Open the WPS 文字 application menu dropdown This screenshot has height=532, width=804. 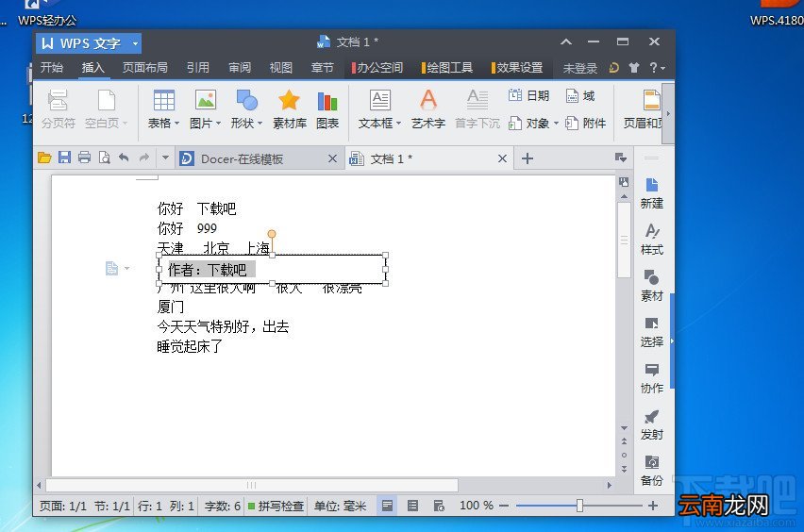(x=136, y=43)
